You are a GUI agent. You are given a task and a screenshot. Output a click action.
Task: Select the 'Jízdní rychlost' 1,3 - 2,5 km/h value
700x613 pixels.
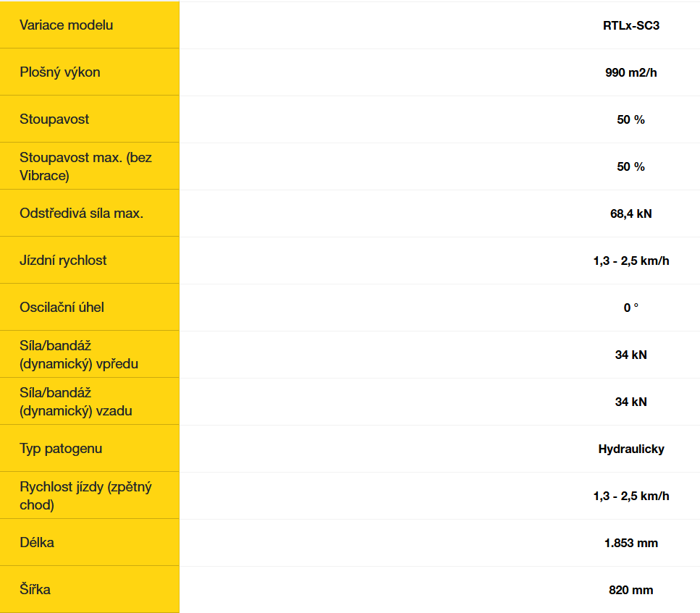click(x=631, y=261)
